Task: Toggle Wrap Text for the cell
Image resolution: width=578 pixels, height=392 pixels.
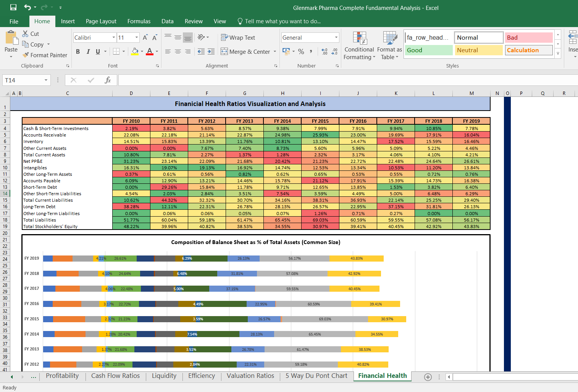Action: coord(238,37)
